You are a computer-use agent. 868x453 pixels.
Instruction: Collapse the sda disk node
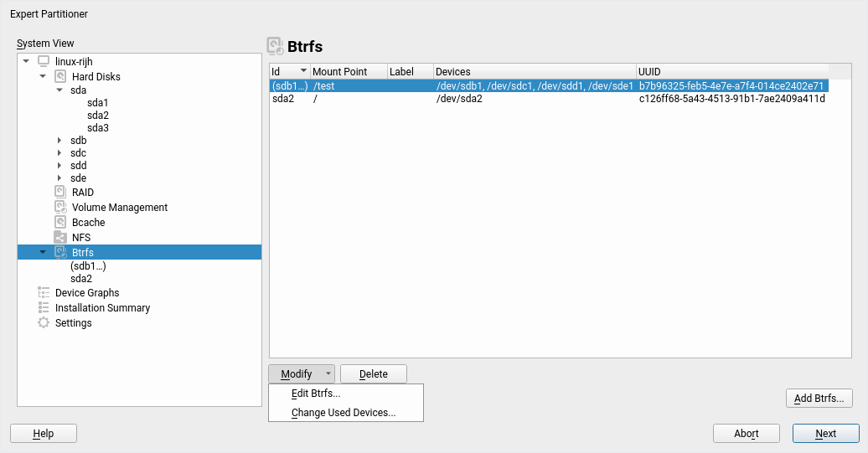pyautogui.click(x=59, y=90)
